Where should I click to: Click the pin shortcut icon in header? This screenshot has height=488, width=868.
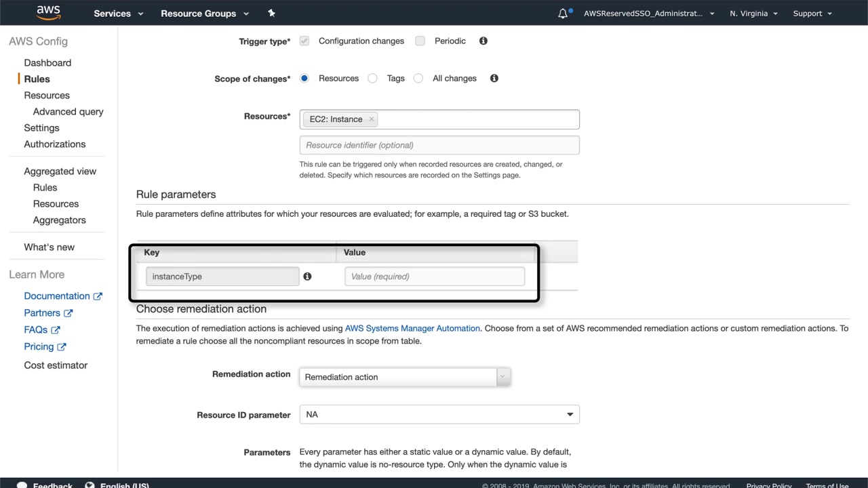pos(272,13)
